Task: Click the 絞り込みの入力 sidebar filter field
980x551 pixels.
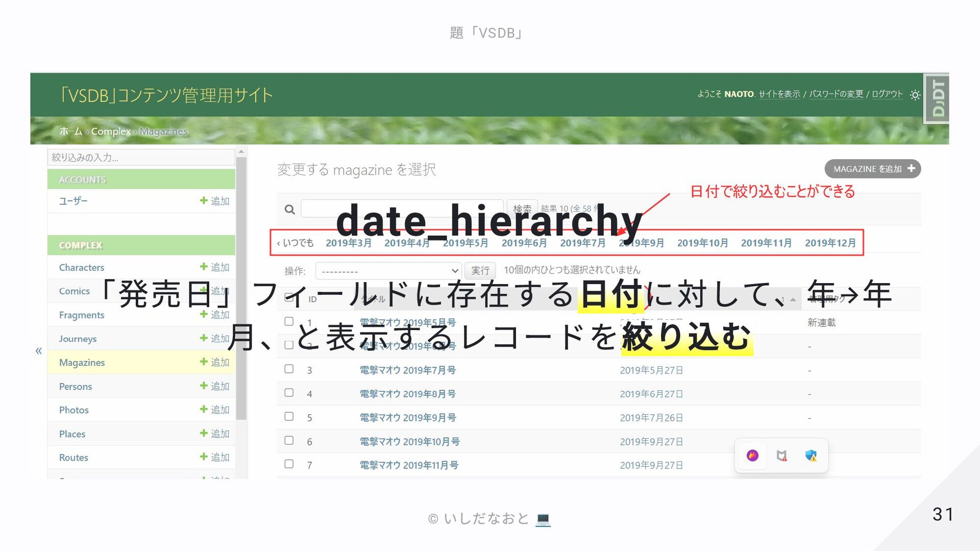Action: point(141,158)
